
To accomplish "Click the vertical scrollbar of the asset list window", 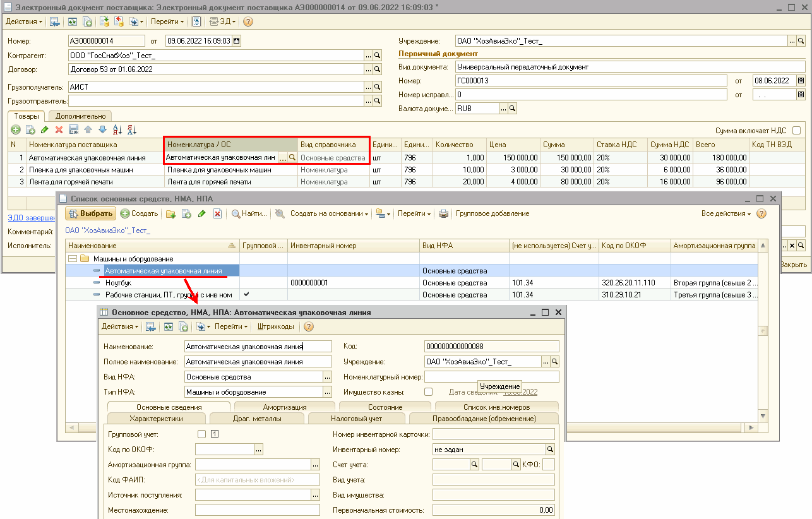I will (763, 331).
